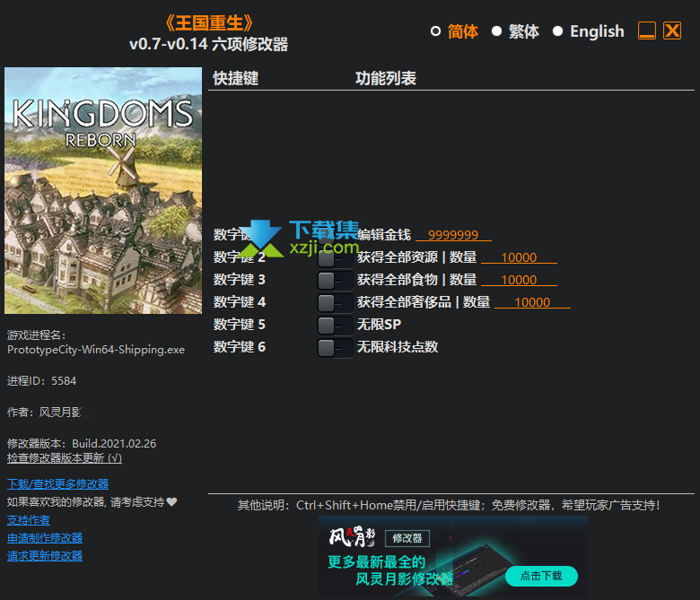Click the 数字键 5 hotkey label
Image resolution: width=700 pixels, height=600 pixels.
[x=240, y=325]
